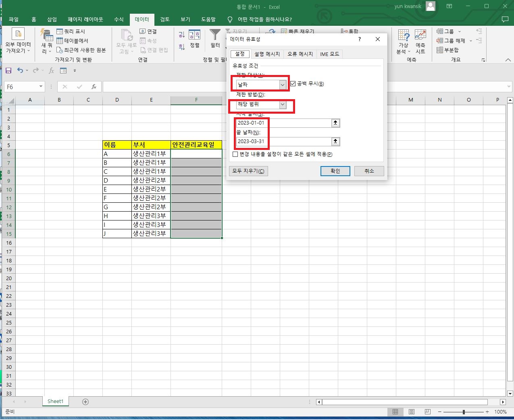Click 쿼리 표시 in ribbon
The height and width of the screenshot is (420, 514).
point(71,31)
